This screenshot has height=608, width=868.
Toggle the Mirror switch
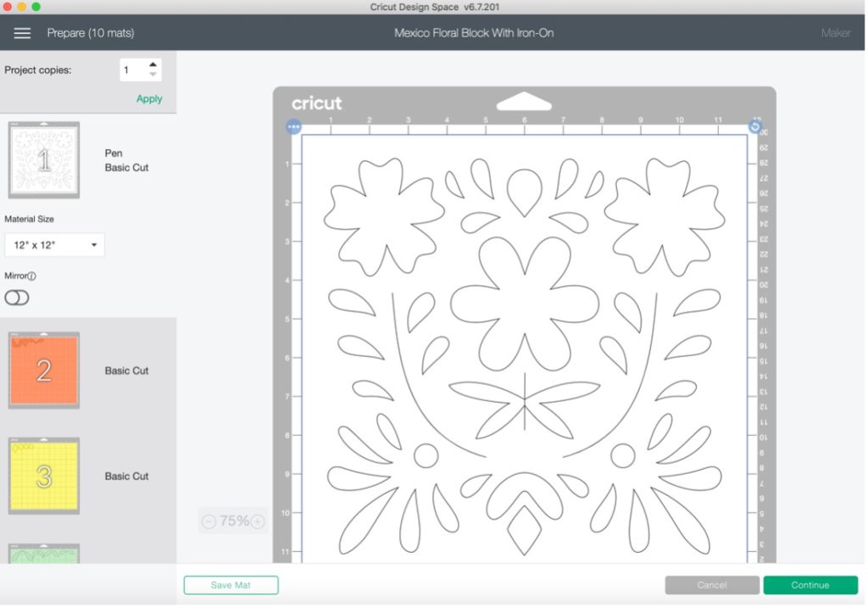coord(17,298)
